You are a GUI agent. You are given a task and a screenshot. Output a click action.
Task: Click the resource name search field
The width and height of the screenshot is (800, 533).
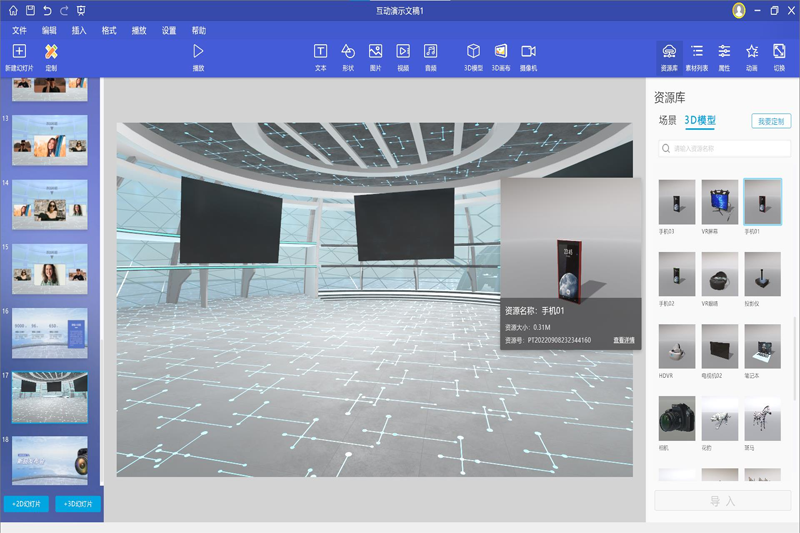click(x=724, y=148)
